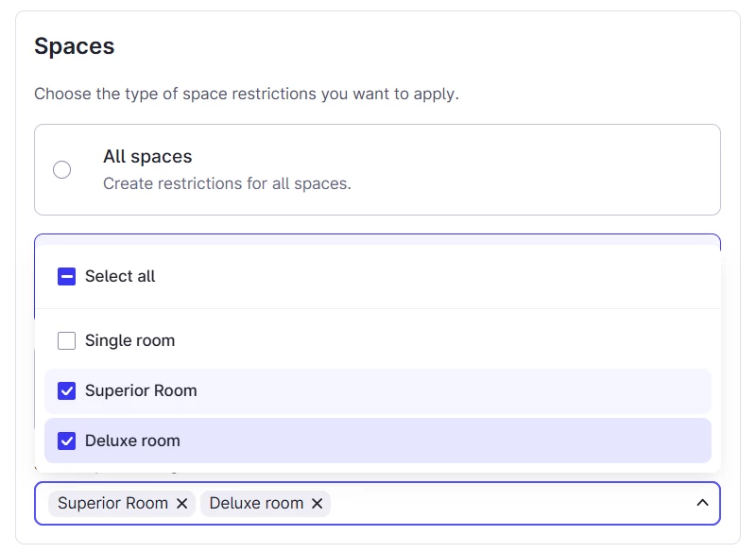Click the Select all label text
Viewport: 756px width, 553px height.
click(x=120, y=277)
